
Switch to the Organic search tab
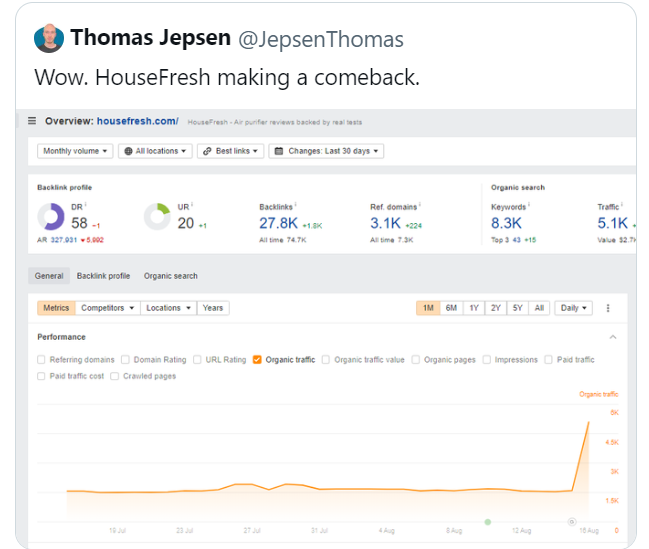tap(170, 276)
